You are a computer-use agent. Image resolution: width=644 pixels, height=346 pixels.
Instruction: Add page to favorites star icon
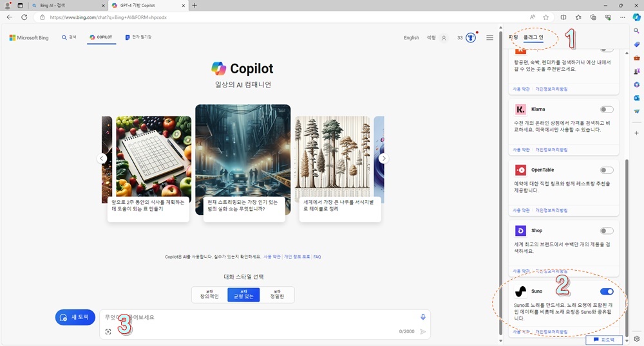coord(546,17)
